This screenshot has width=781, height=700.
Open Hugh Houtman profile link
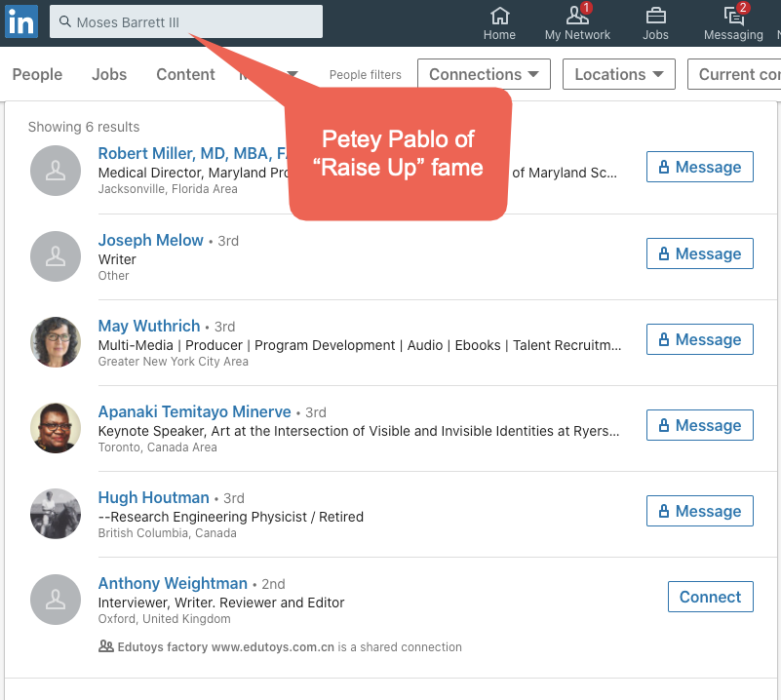click(153, 497)
